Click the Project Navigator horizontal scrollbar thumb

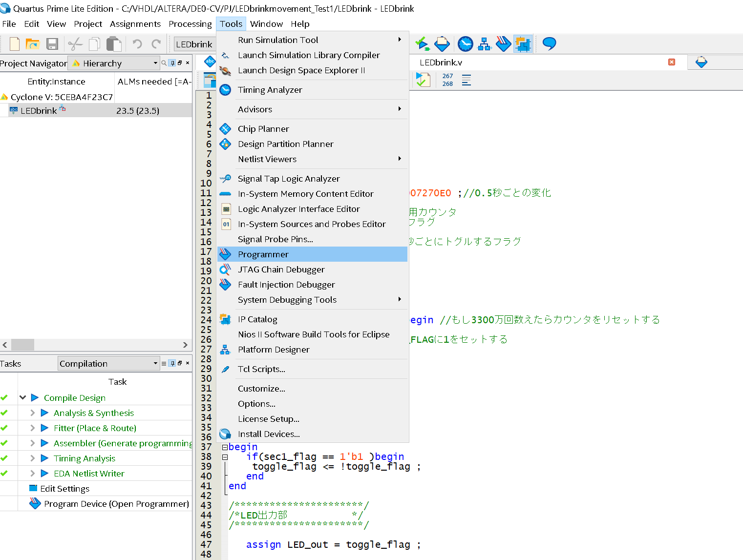pos(22,345)
